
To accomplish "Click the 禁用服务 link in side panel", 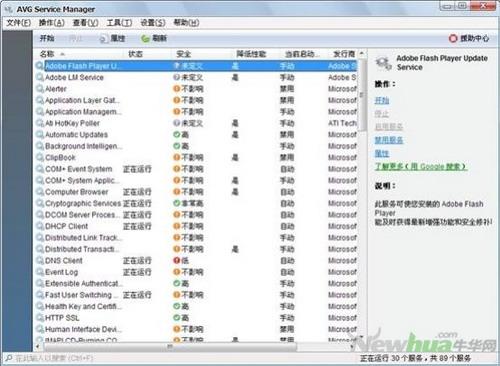I will 389,140.
